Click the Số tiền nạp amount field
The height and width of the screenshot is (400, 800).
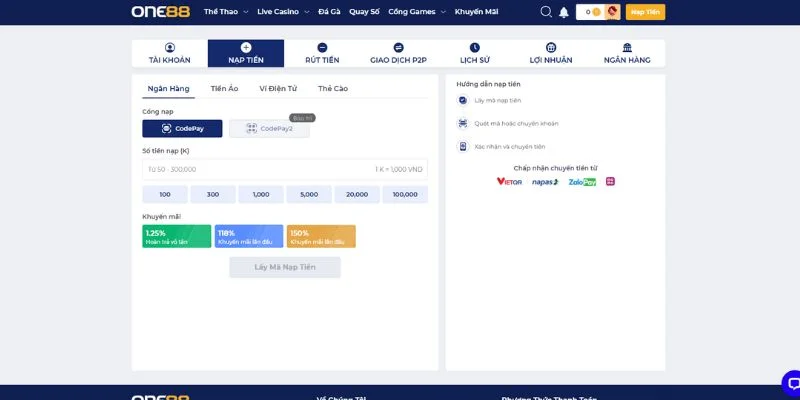pyautogui.click(x=285, y=169)
